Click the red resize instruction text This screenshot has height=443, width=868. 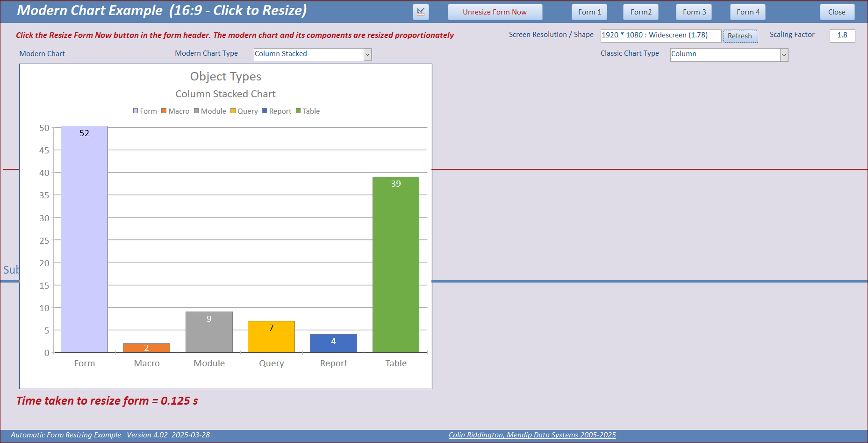(235, 35)
